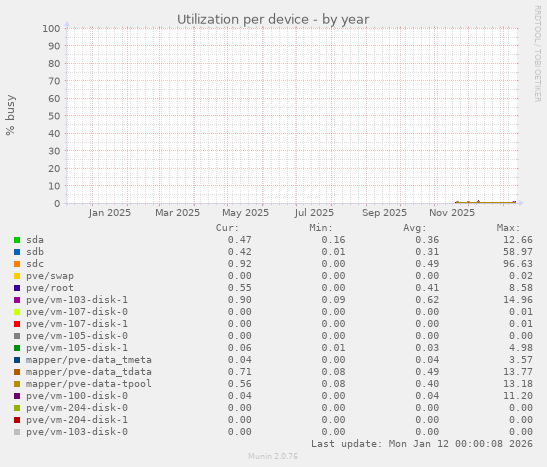Click the red pve/vm-107-disk-1 legend swatch
This screenshot has width=547, height=467.
[x=17, y=324]
